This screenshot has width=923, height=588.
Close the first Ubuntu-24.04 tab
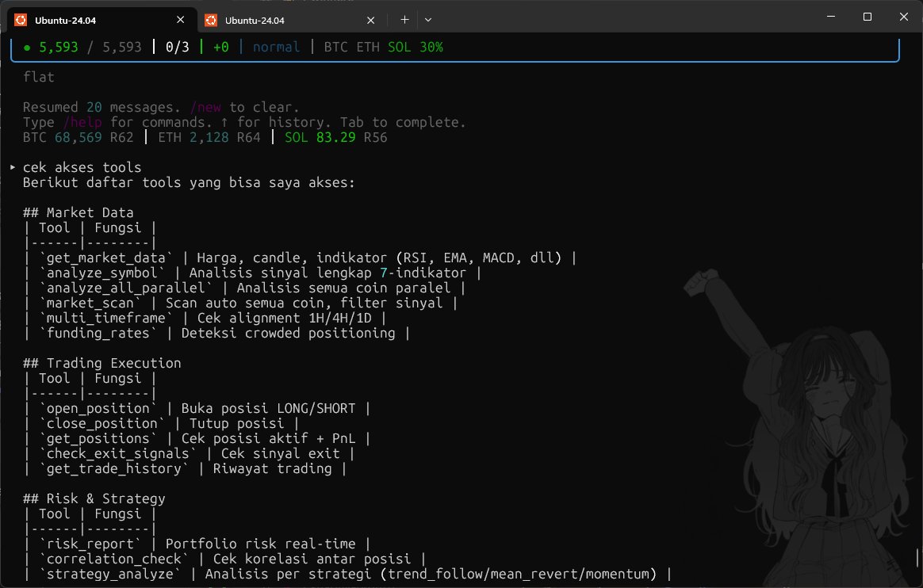tap(180, 20)
